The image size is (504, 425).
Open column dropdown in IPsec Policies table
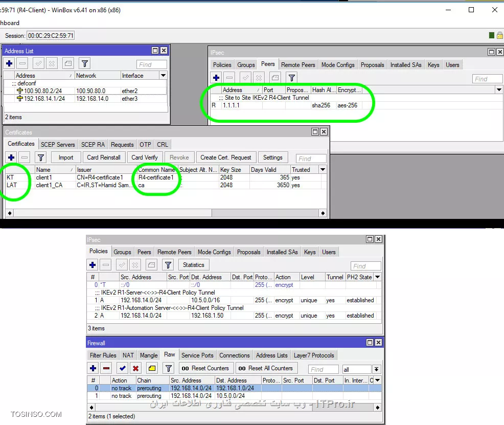[x=378, y=277]
